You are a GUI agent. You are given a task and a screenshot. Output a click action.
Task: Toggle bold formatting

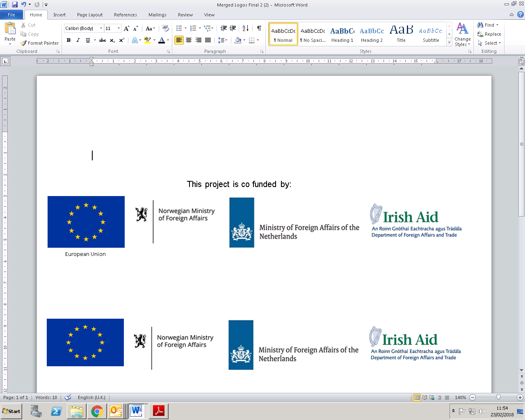point(68,40)
